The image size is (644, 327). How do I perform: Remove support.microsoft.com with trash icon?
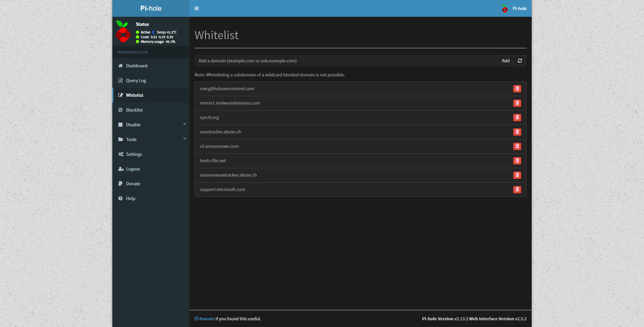[517, 190]
